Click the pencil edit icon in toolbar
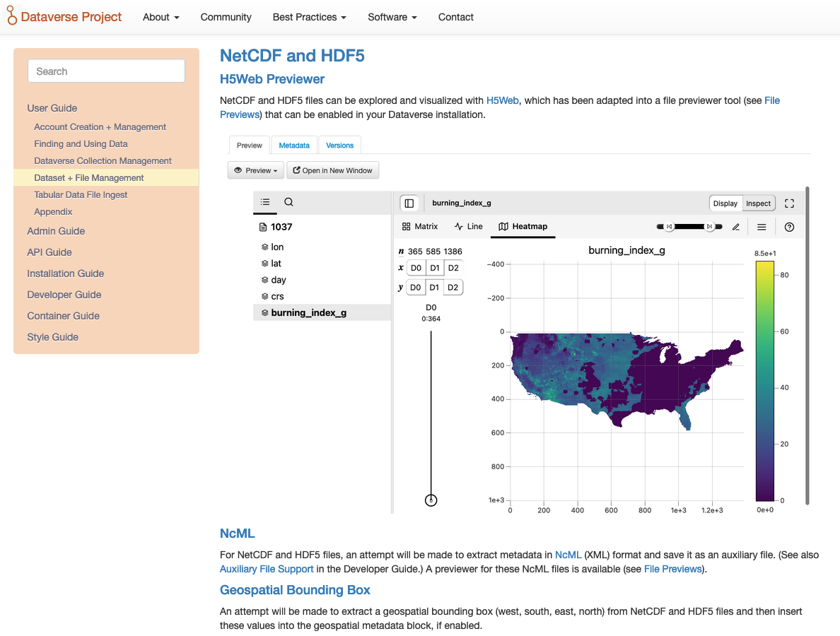This screenshot has height=636, width=840. 736,227
